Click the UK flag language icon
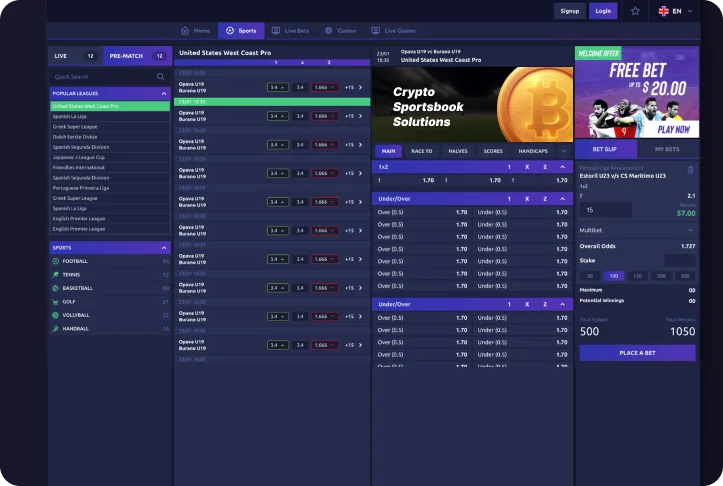 coord(664,11)
